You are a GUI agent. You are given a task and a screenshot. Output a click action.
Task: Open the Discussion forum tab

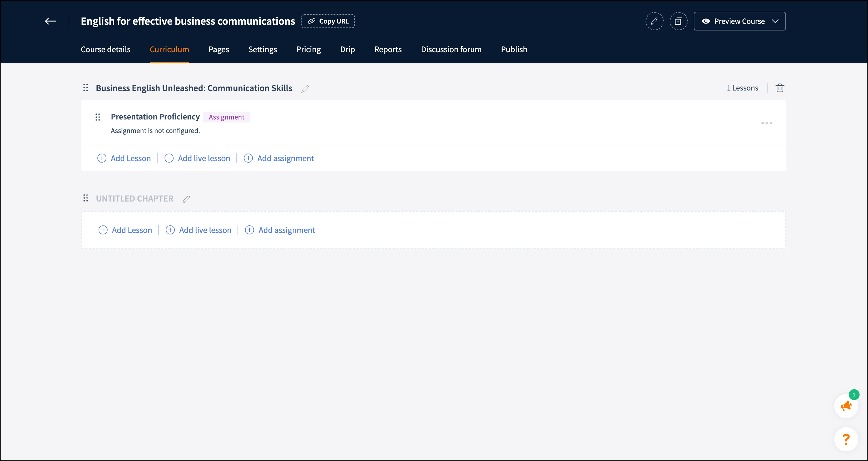[x=451, y=49]
